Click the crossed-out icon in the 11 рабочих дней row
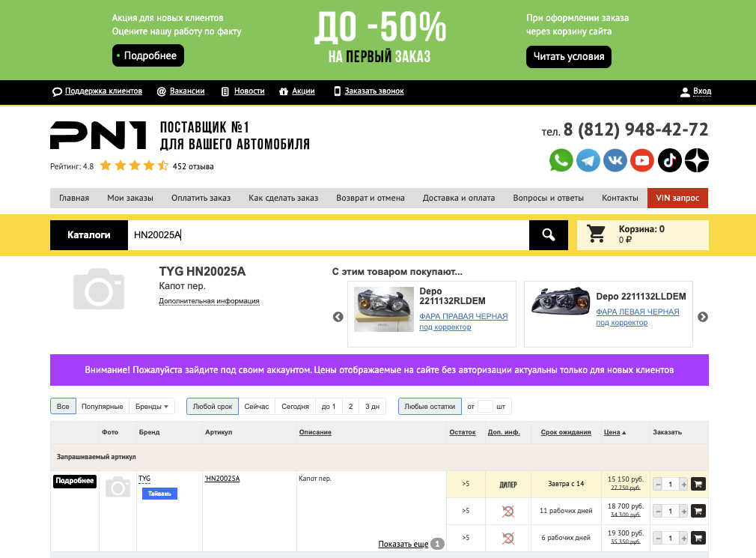The width and height of the screenshot is (756, 558). (x=508, y=512)
